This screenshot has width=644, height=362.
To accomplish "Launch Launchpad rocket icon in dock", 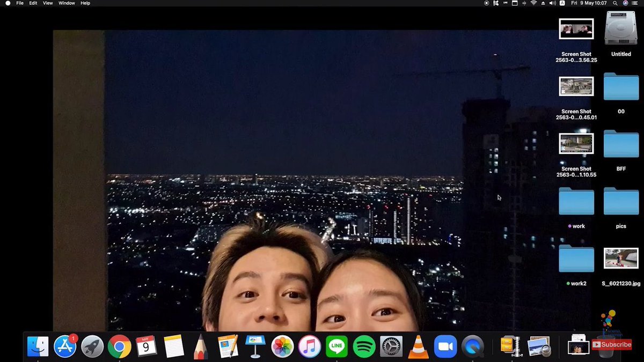I will pyautogui.click(x=92, y=347).
